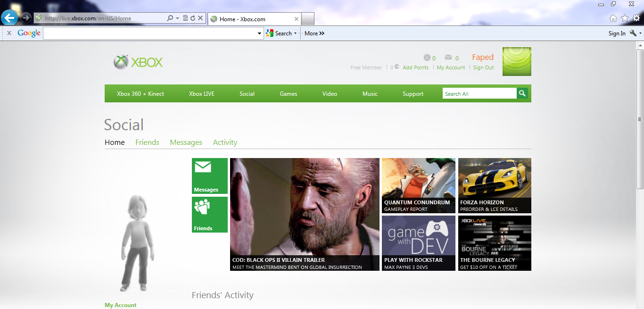Click the gray Xbox avatar figure
Screen dimensions: 644x309
click(x=138, y=243)
